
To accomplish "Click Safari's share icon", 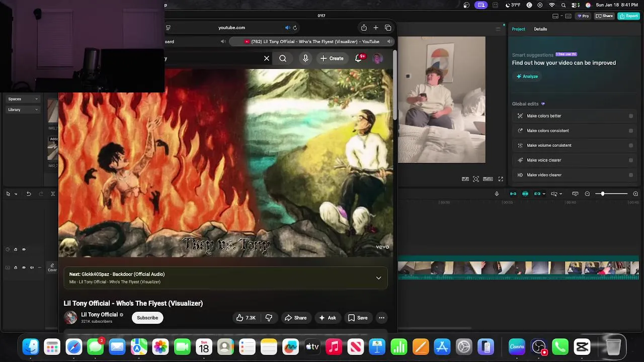I will pos(364,28).
